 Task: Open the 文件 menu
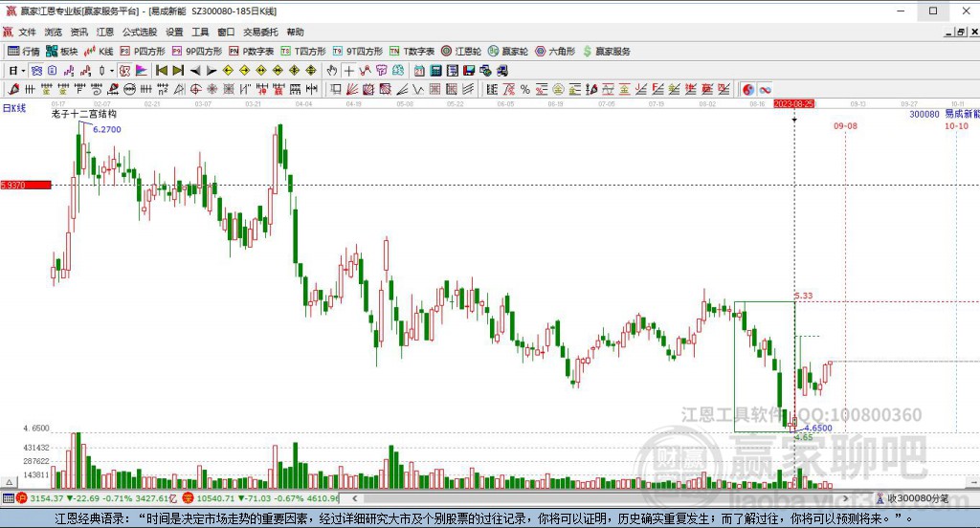pos(27,32)
